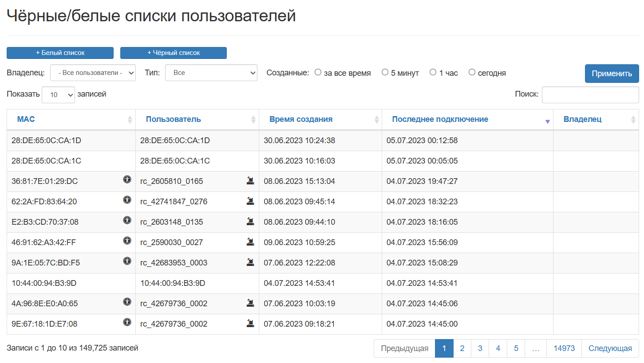
Task: Click the '+ Белый список' button
Action: pyautogui.click(x=60, y=53)
